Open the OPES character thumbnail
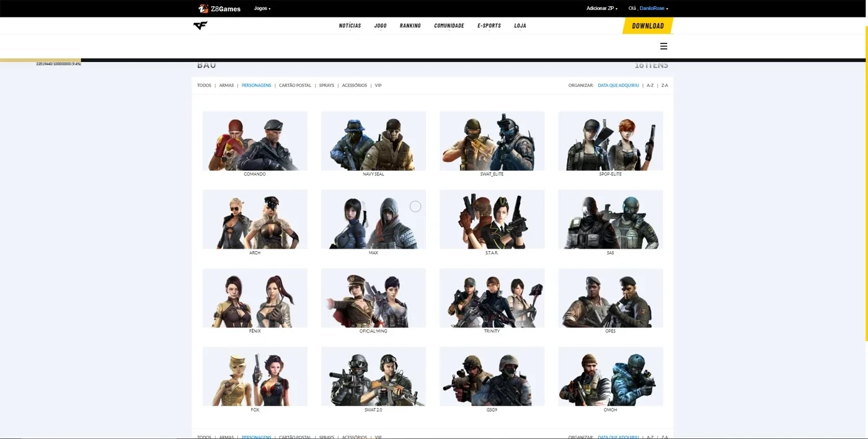This screenshot has width=868, height=439. 611,298
